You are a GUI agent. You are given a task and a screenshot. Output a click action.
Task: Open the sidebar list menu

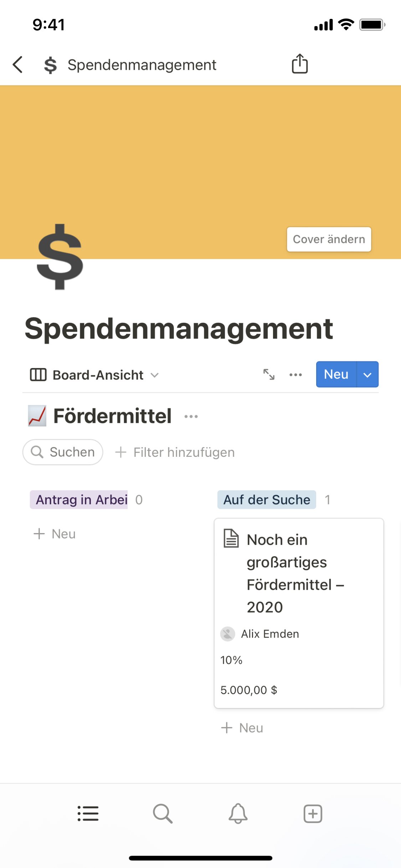click(x=88, y=813)
